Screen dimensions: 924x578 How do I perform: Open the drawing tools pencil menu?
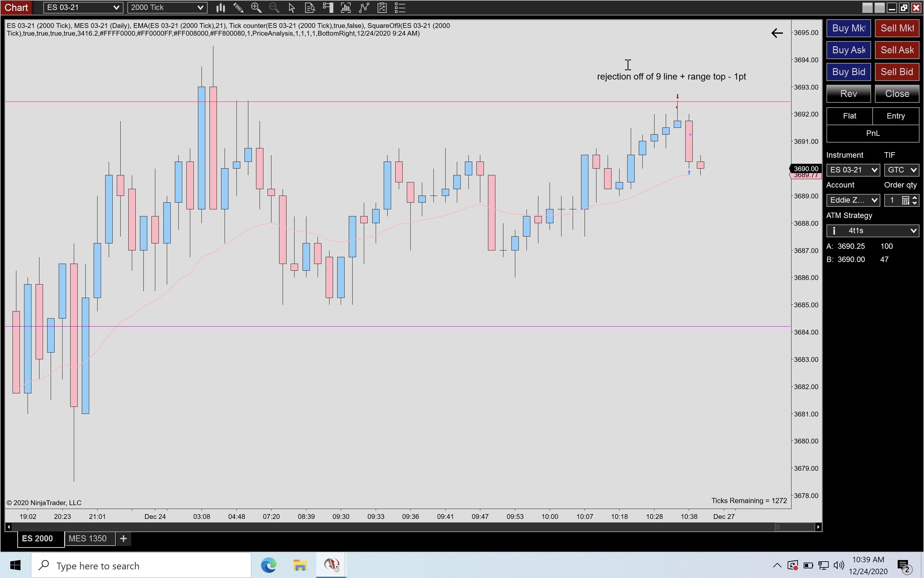coord(238,8)
